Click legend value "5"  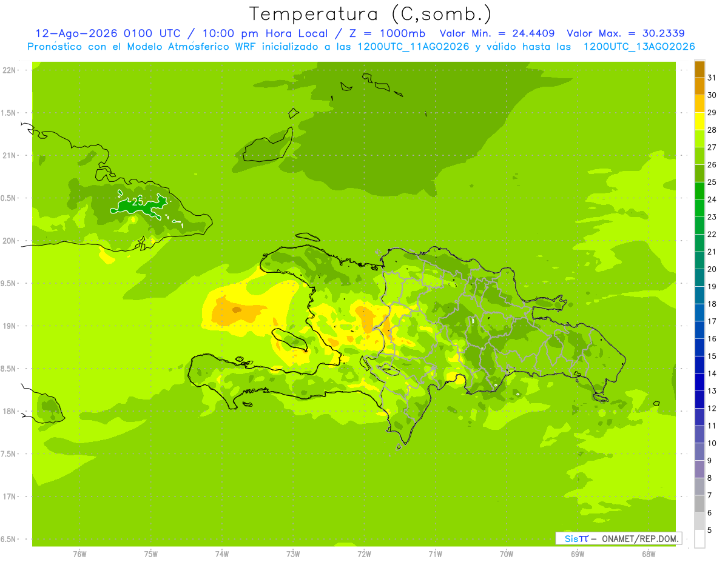tap(710, 530)
